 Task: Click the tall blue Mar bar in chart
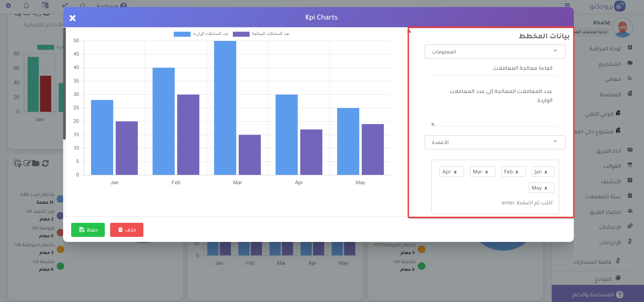pos(225,107)
